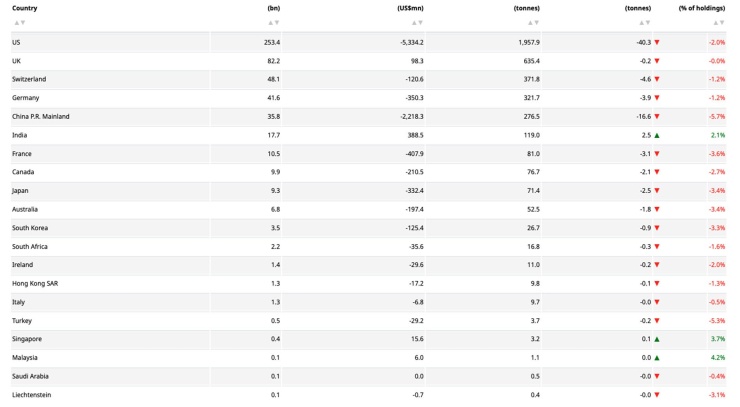
Task: Click the sort arrows under (bn) header
Action: 274,23
